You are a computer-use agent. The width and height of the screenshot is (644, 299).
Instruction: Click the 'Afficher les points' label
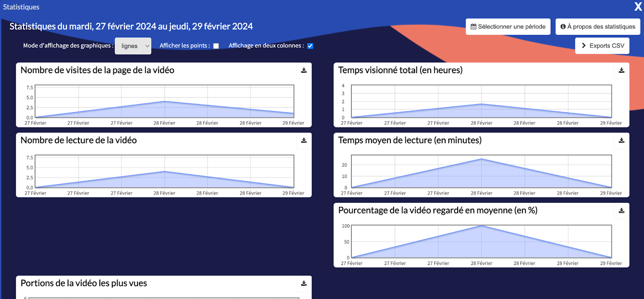pyautogui.click(x=185, y=45)
